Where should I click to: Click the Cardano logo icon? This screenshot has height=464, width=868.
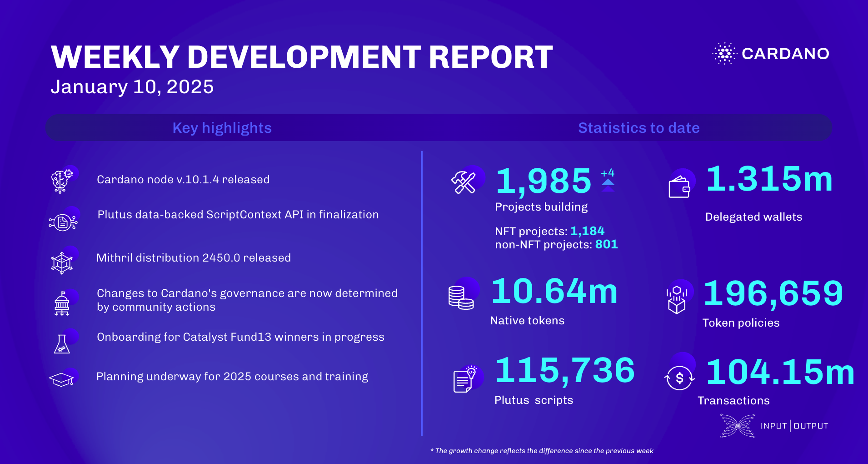coord(724,54)
